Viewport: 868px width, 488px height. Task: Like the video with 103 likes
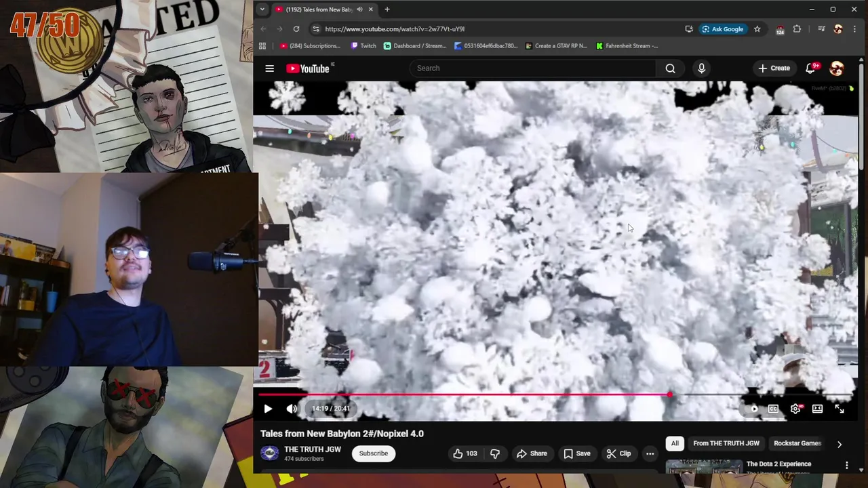tap(465, 453)
